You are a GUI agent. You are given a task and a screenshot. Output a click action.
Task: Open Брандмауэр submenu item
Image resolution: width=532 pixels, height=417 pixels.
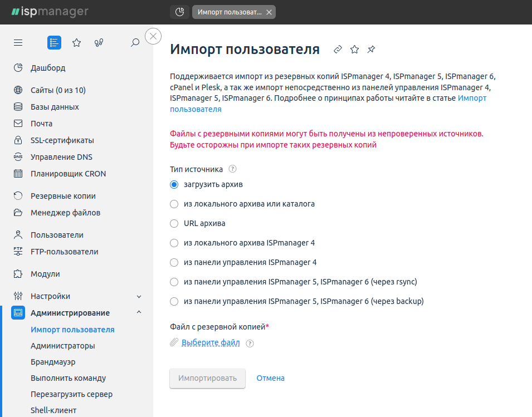pyautogui.click(x=53, y=362)
